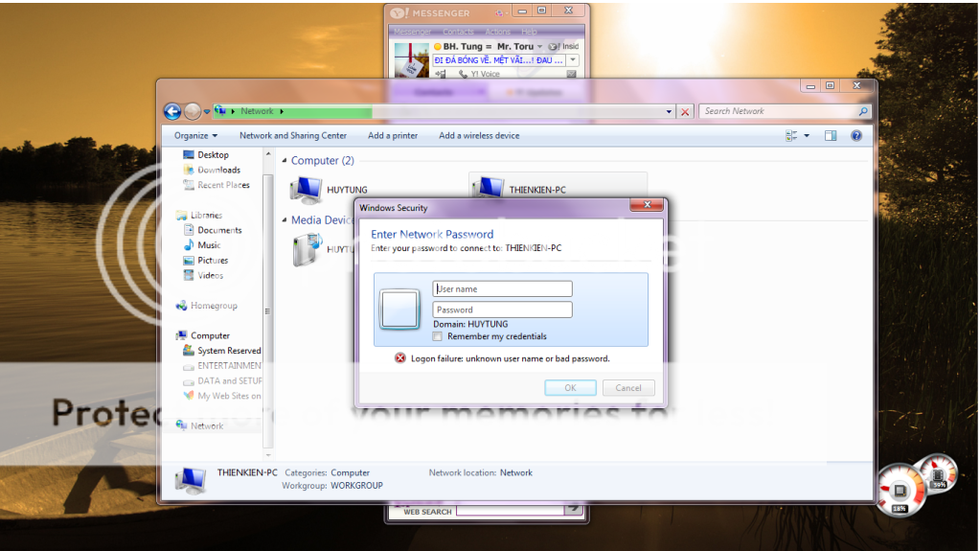Select the HUYTUNG media device icon
The width and height of the screenshot is (980, 551).
[308, 249]
